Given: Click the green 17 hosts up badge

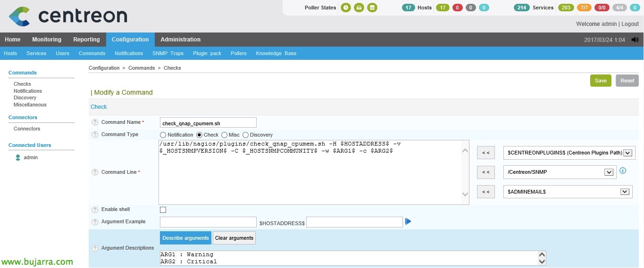Looking at the screenshot, I should 443,8.
